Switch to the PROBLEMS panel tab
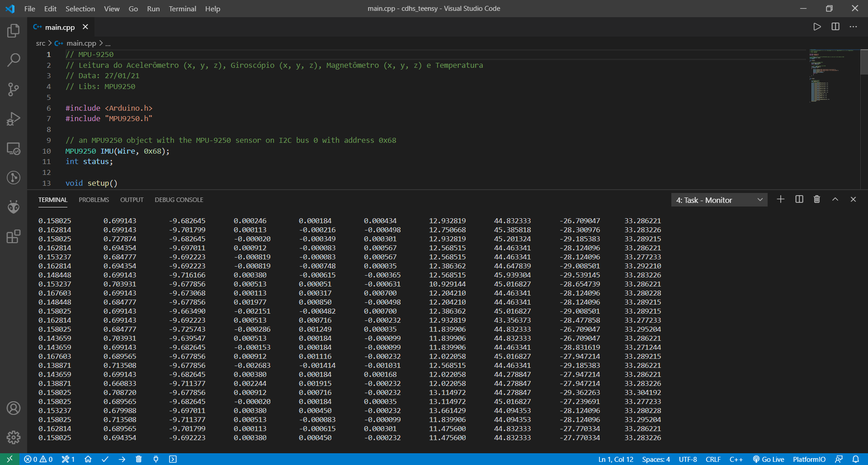The height and width of the screenshot is (465, 868). [x=94, y=200]
